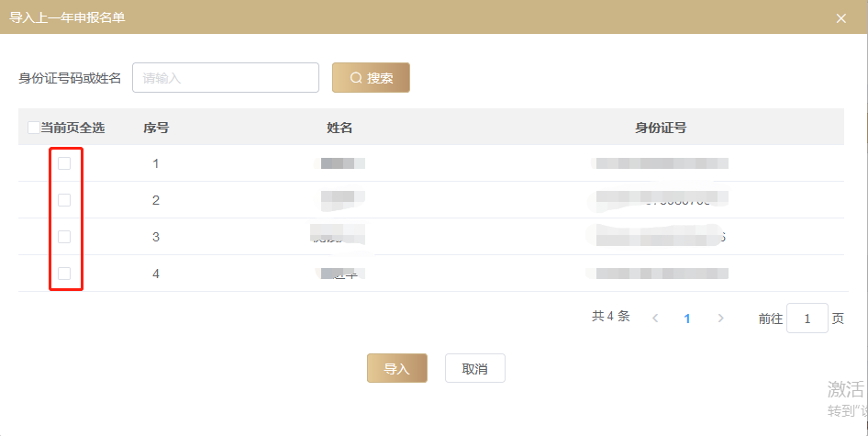The image size is (868, 436).
Task: Check the checkbox in row 2
Action: [64, 200]
